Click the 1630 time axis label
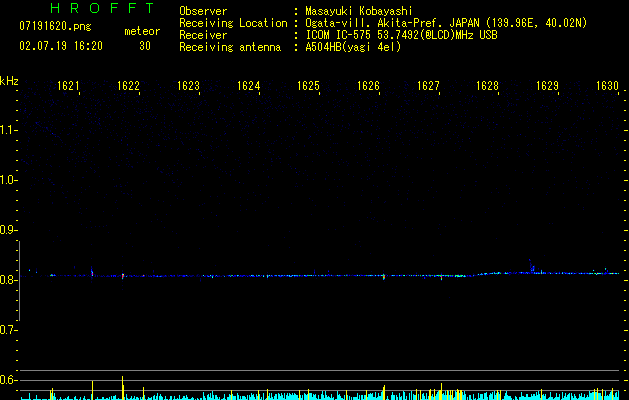The width and height of the screenshot is (629, 400). 607,86
